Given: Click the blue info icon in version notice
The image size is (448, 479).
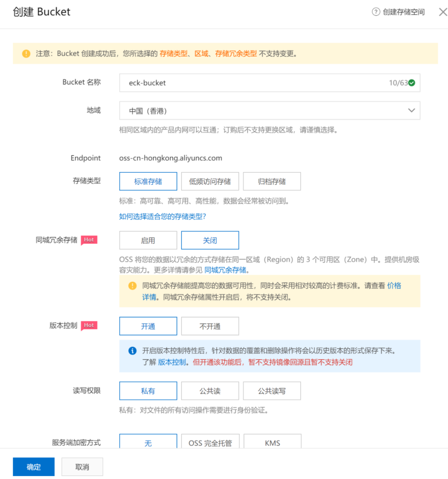Looking at the screenshot, I should pos(132,350).
